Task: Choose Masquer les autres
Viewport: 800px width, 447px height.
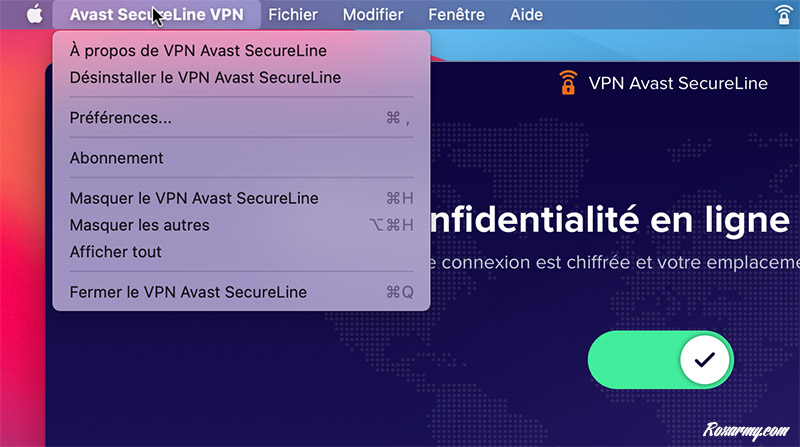Action: pos(140,225)
